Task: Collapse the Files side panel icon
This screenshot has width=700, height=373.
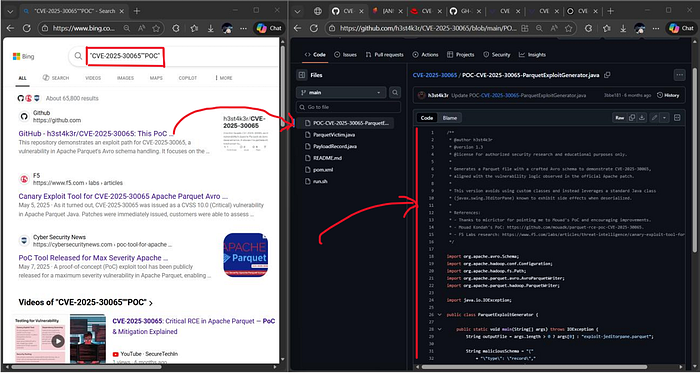Action: pos(302,75)
